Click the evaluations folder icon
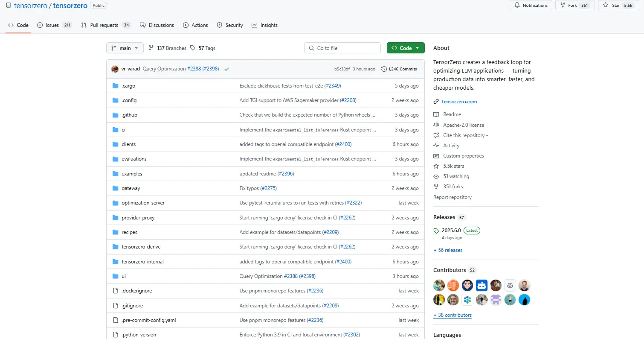The height and width of the screenshot is (339, 644). [x=115, y=159]
